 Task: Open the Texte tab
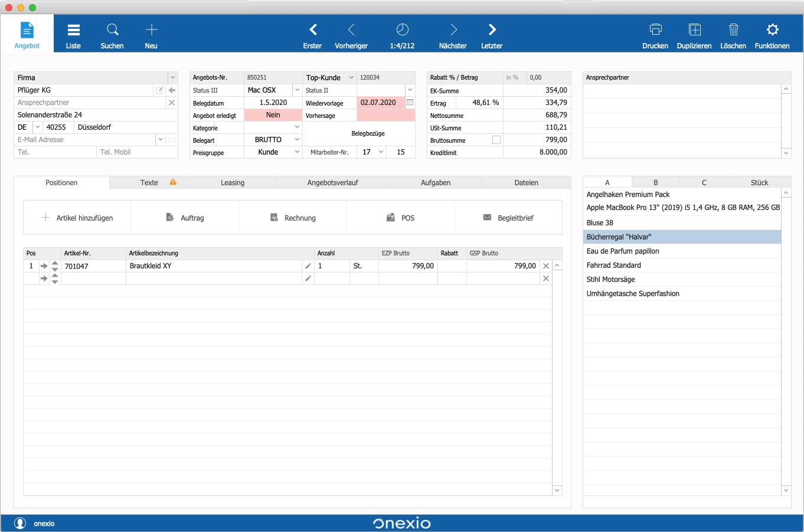(x=149, y=183)
